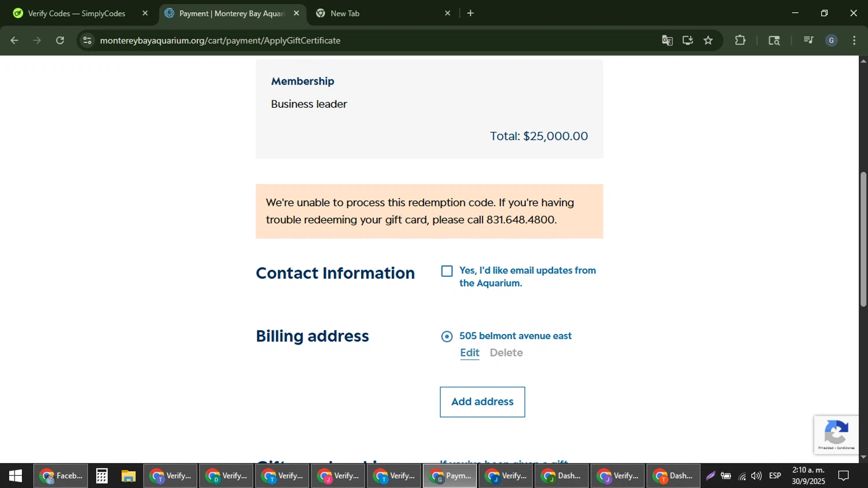The height and width of the screenshot is (488, 868).
Task: Switch to the first Dash... taskbar window
Action: [x=562, y=476]
